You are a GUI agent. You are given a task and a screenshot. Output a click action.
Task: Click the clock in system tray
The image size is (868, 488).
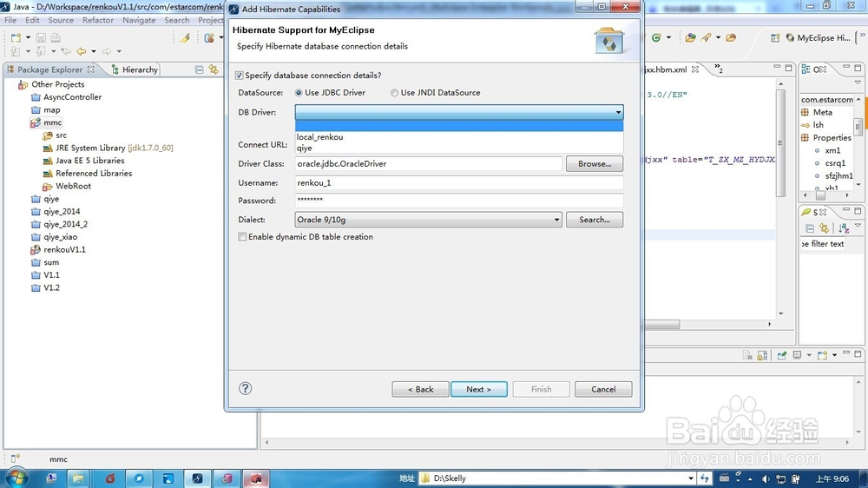point(832,478)
